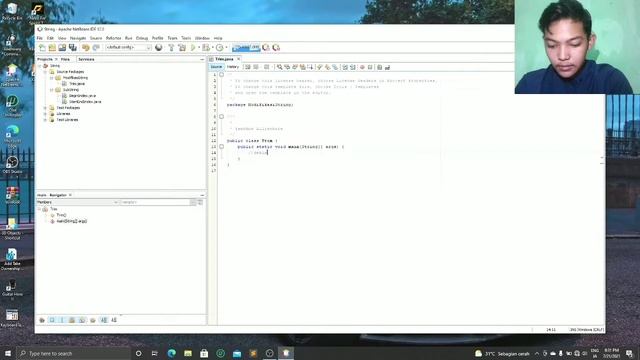
Task: Toggle show static members filter in Navigator
Action: [x=62, y=320]
